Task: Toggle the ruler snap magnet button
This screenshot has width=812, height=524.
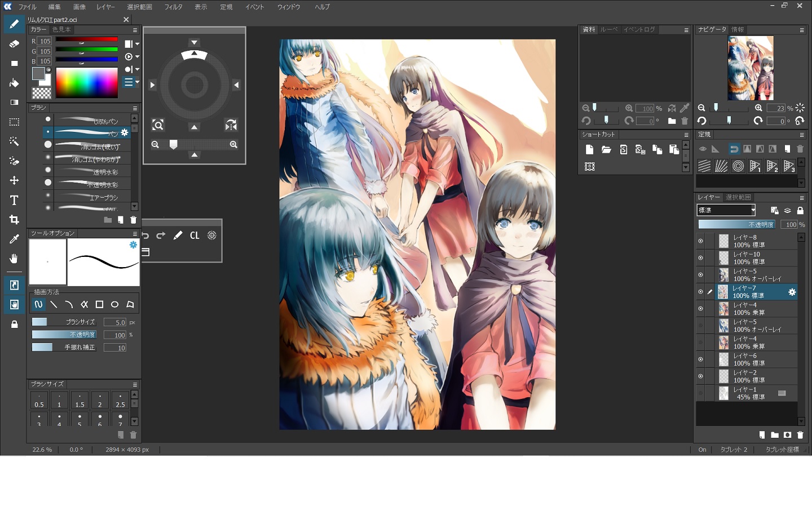Action: (x=734, y=149)
